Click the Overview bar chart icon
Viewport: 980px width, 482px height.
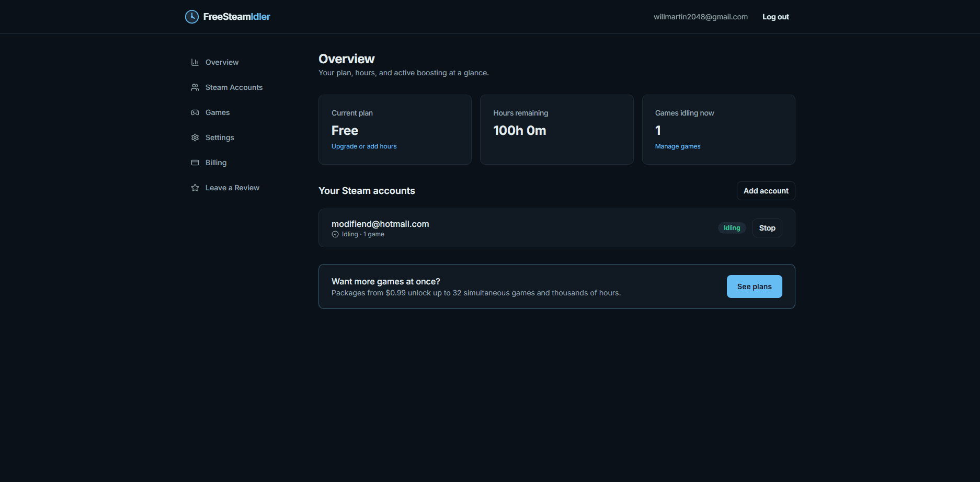(195, 62)
